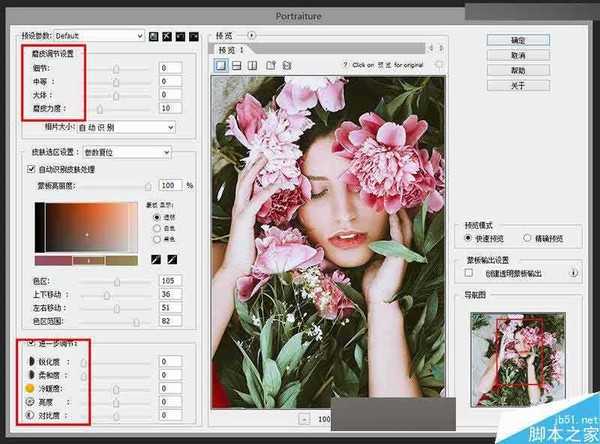This screenshot has height=444, width=600.
Task: Toggle 自动识别皮肤处理 checkbox
Action: (x=30, y=170)
